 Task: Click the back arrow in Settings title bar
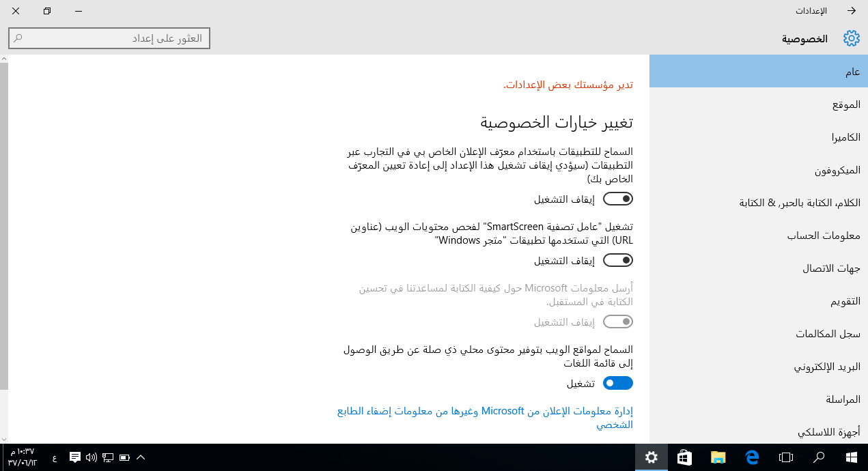tap(852, 11)
